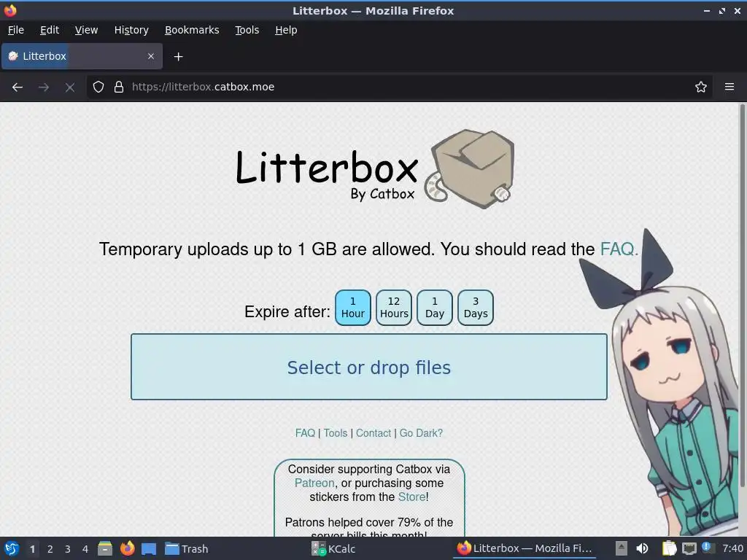Show site security padlock info
The width and height of the screenshot is (747, 560).
click(119, 87)
